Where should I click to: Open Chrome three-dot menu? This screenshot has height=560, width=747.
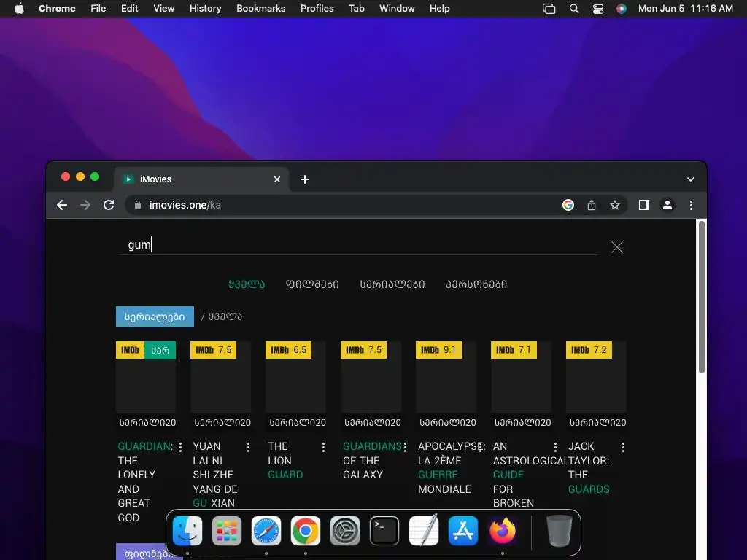coord(691,205)
